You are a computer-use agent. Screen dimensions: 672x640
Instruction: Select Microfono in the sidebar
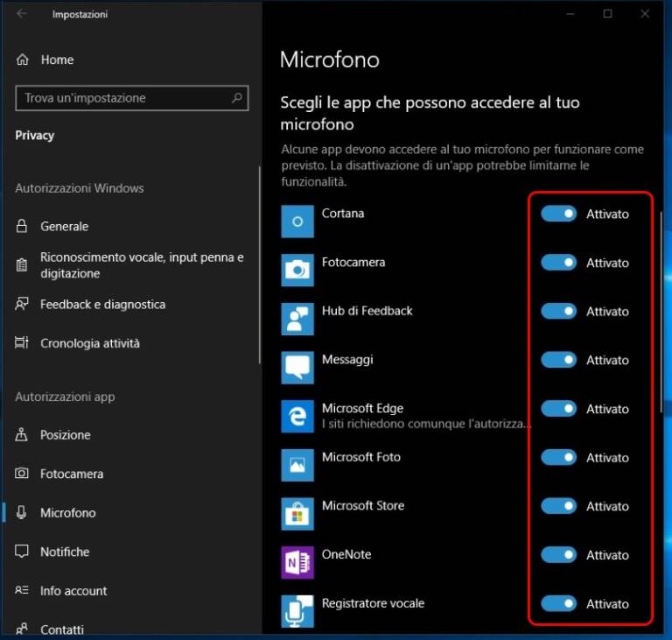pyautogui.click(x=130, y=512)
